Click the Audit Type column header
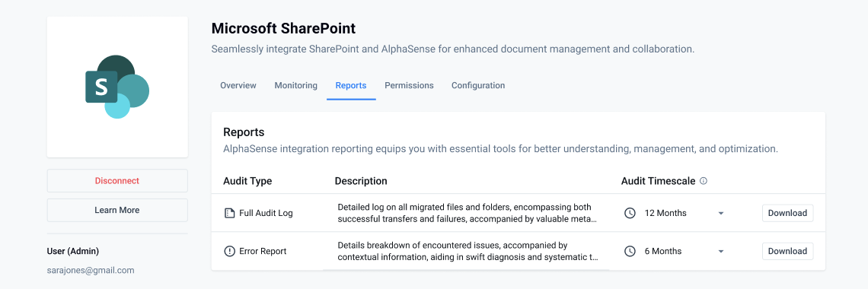 click(247, 181)
